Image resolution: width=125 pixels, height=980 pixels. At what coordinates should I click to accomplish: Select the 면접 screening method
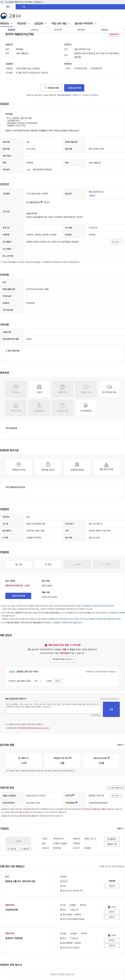(x=48, y=565)
